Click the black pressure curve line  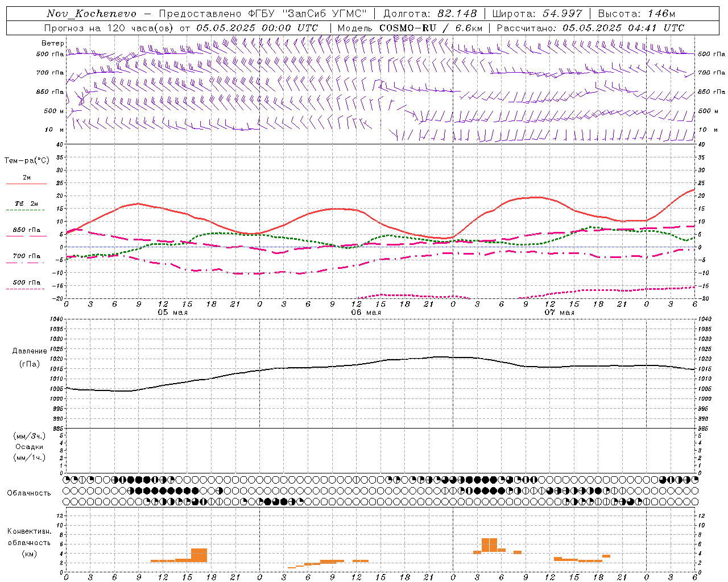tap(380, 361)
